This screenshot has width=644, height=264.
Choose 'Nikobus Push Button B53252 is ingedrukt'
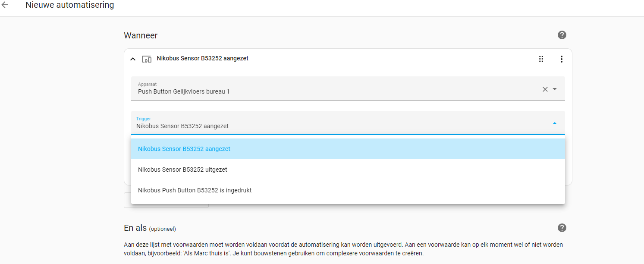pyautogui.click(x=194, y=190)
